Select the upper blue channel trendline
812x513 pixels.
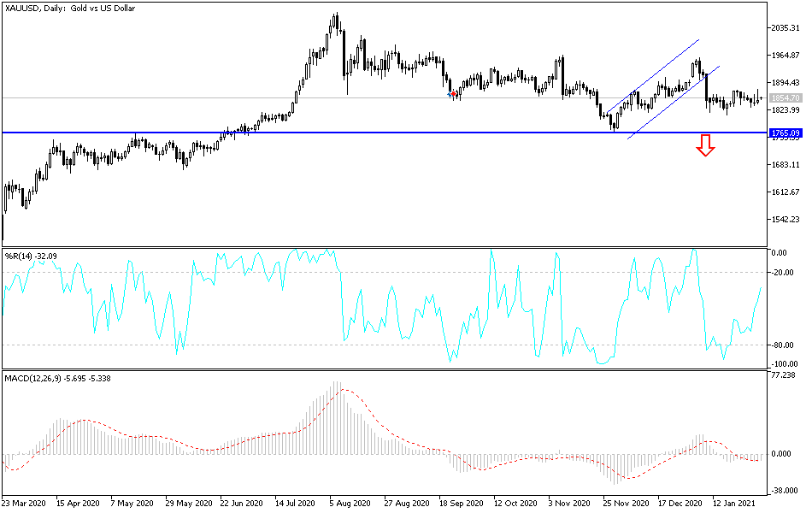(654, 76)
